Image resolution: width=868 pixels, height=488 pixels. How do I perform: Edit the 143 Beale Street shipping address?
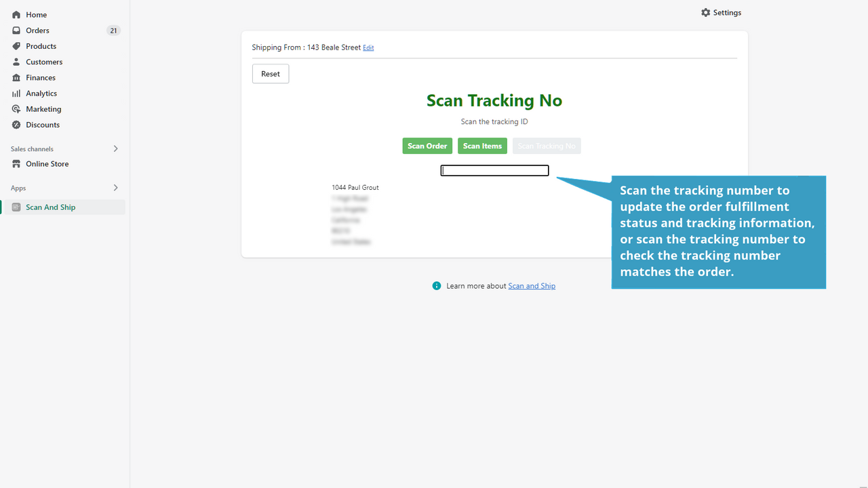[368, 47]
